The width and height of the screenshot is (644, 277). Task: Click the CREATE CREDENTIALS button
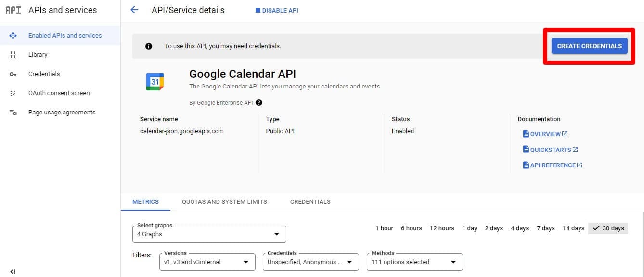pyautogui.click(x=590, y=46)
